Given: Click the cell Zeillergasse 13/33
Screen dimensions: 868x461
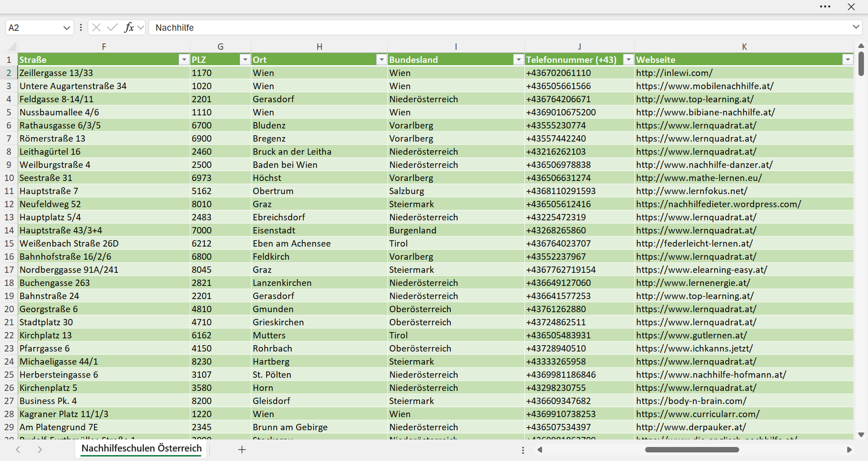Looking at the screenshot, I should (104, 73).
